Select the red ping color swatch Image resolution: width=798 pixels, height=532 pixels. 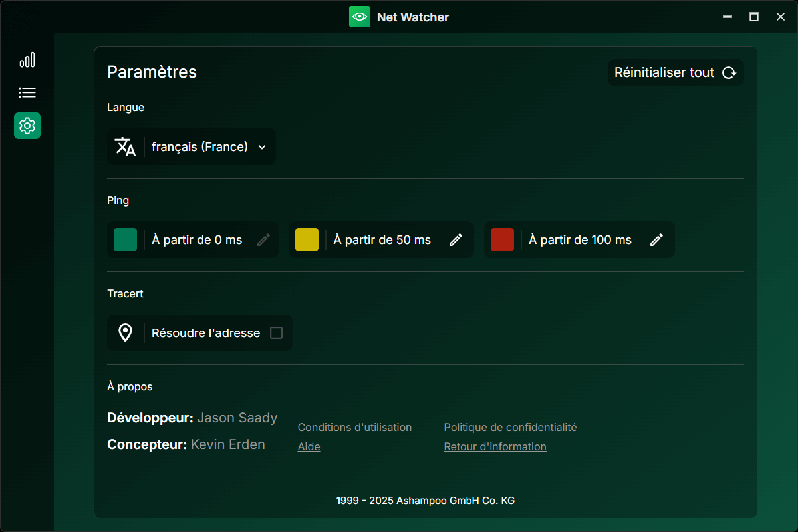click(x=502, y=240)
